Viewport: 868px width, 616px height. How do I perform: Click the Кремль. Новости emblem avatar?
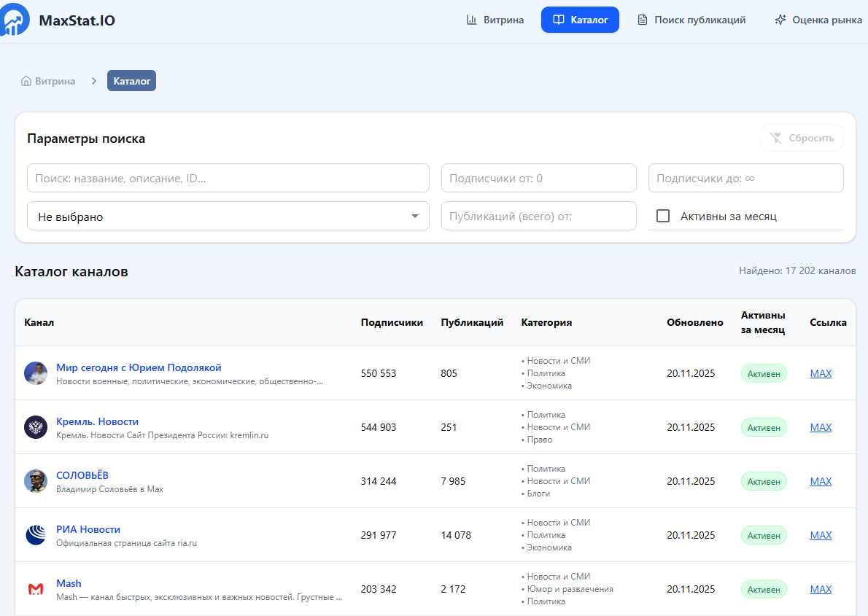click(36, 427)
